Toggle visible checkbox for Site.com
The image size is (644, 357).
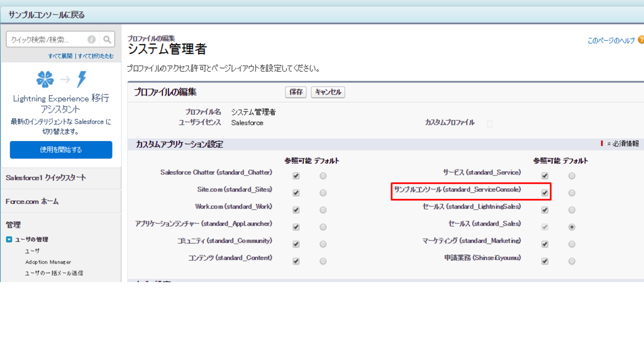point(296,193)
